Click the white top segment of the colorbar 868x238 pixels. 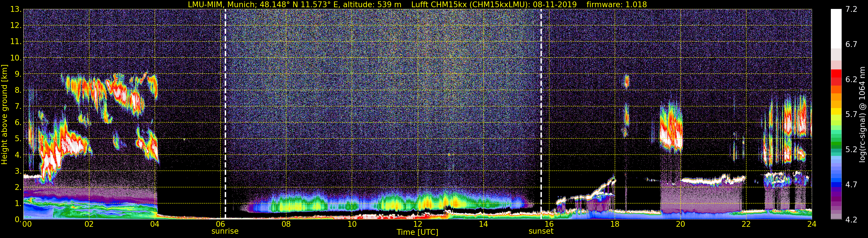click(x=836, y=29)
